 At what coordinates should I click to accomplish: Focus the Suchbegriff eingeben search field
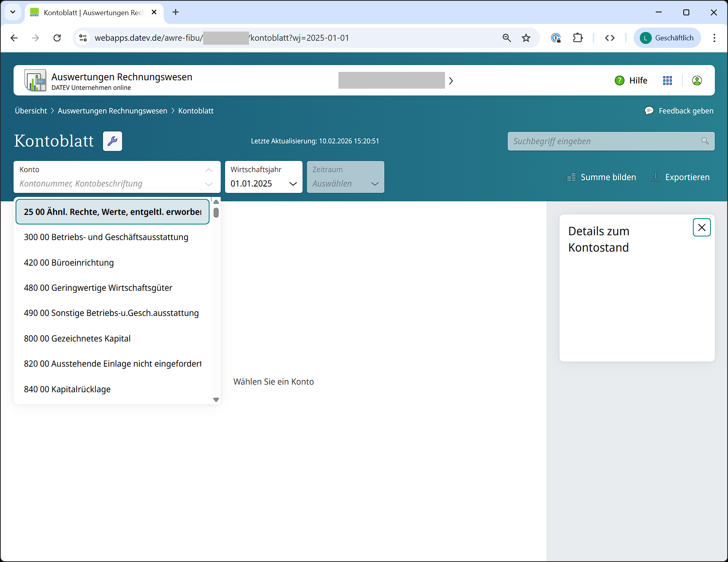[611, 141]
